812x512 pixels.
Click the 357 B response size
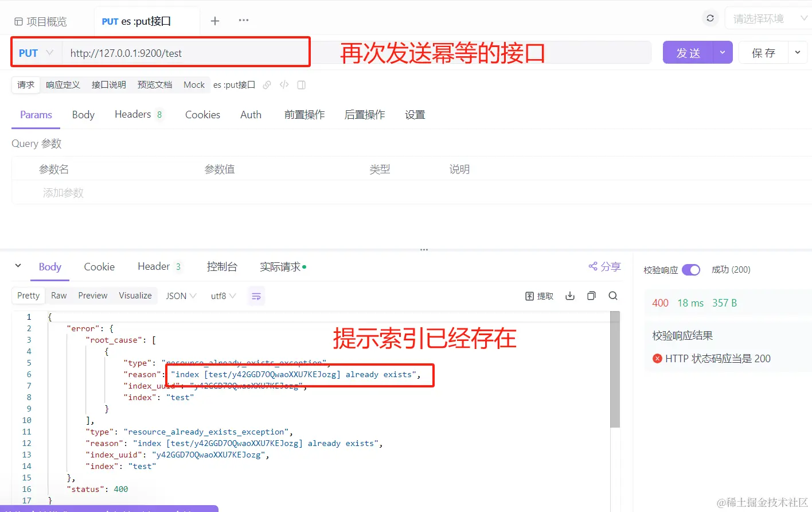725,303
